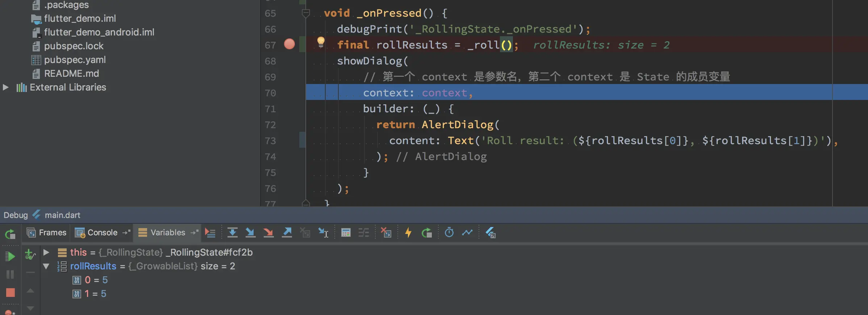Click the move watch up arrow

30,290
